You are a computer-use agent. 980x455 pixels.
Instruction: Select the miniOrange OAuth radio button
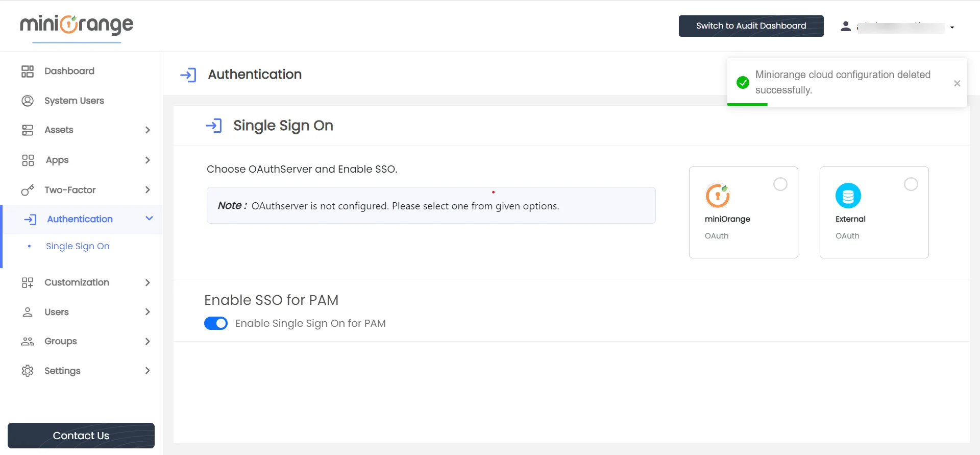pyautogui.click(x=780, y=184)
